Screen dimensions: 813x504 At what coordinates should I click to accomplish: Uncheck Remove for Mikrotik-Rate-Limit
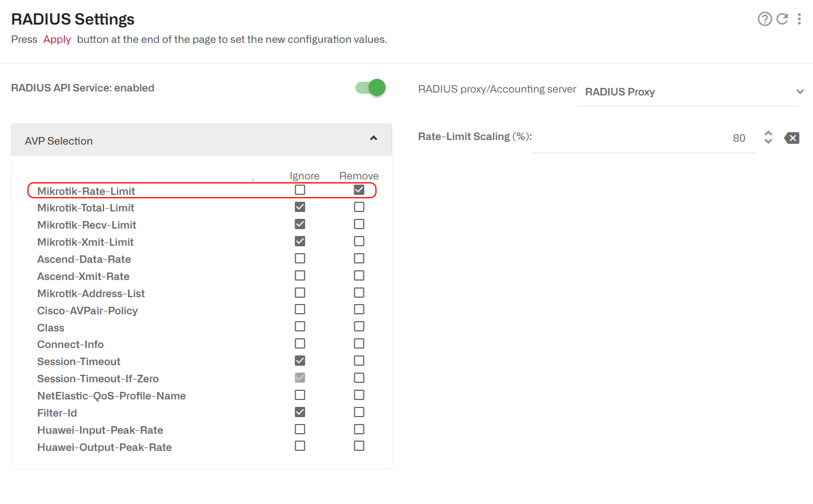pyautogui.click(x=359, y=189)
